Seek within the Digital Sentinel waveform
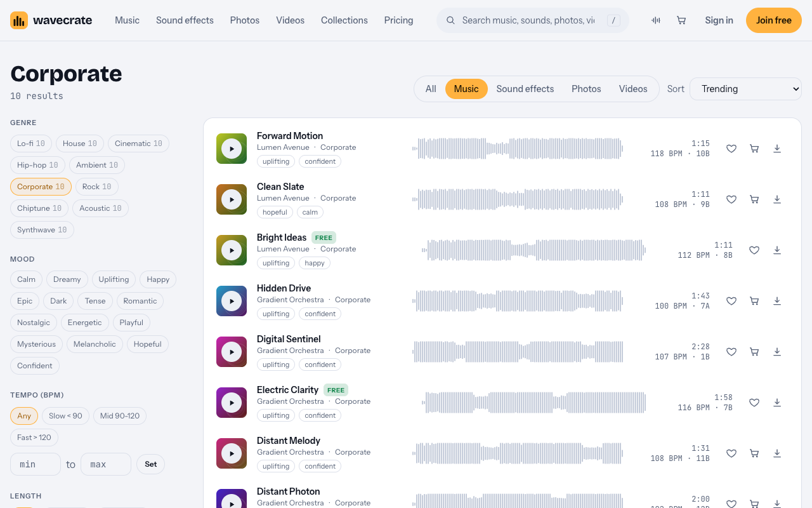 pos(518,352)
